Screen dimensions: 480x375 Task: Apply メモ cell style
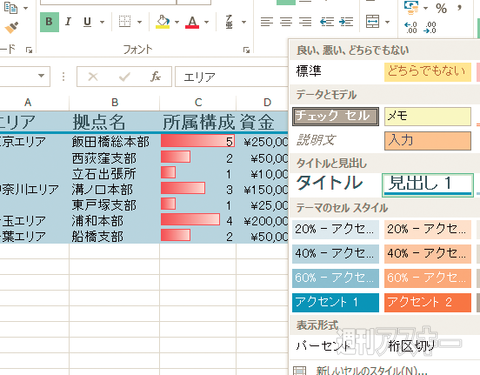(428, 116)
